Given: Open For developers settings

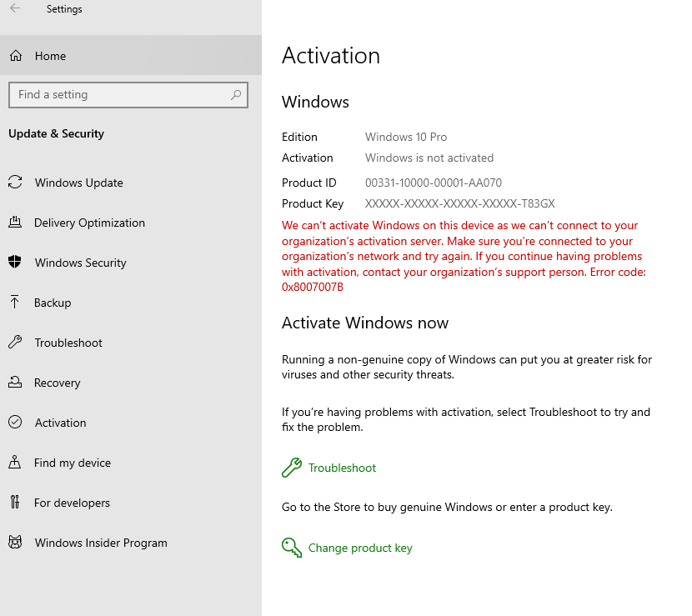Looking at the screenshot, I should [131, 503].
